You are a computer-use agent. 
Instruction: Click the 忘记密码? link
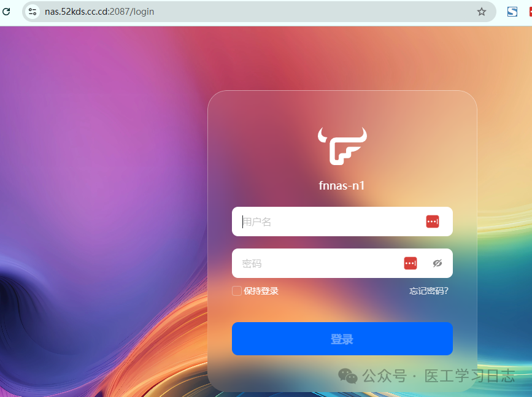(429, 291)
